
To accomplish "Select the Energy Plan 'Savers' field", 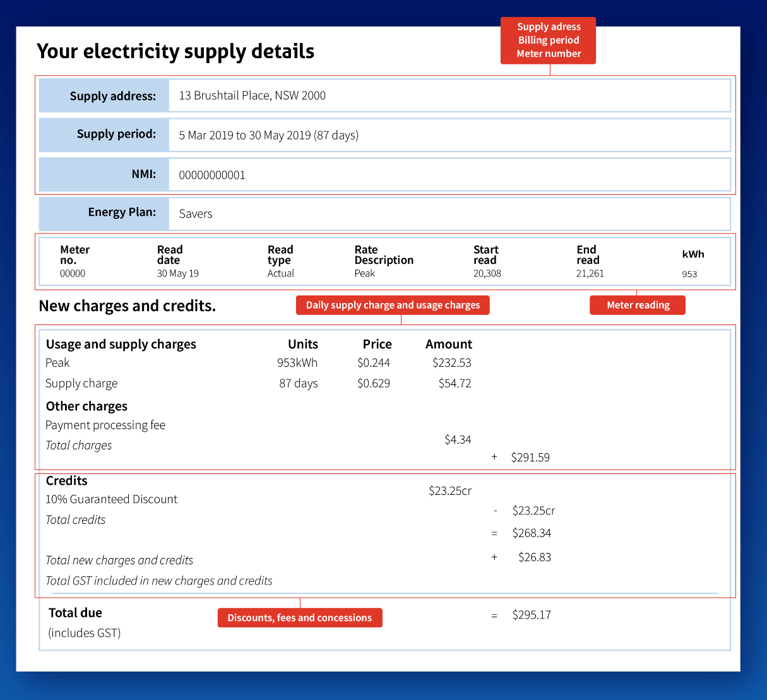I will pyautogui.click(x=196, y=214).
